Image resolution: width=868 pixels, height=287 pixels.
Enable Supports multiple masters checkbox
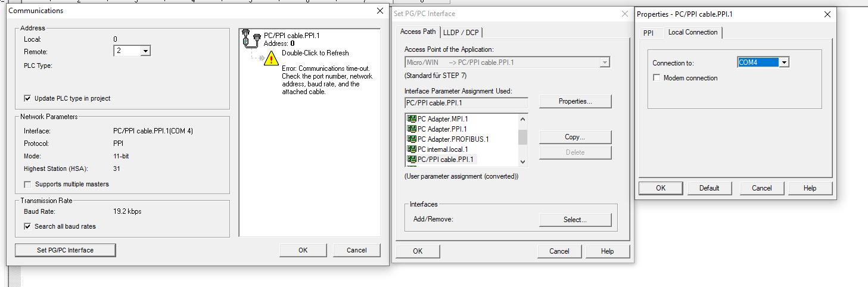[27, 184]
